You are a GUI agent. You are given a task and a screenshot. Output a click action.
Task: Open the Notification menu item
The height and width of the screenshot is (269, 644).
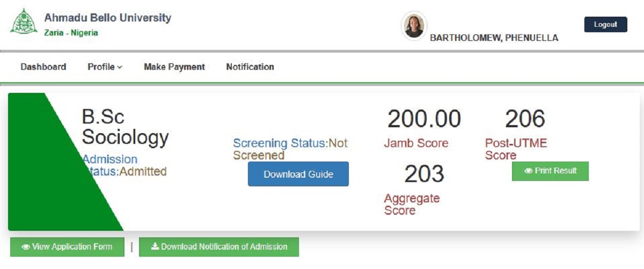250,67
